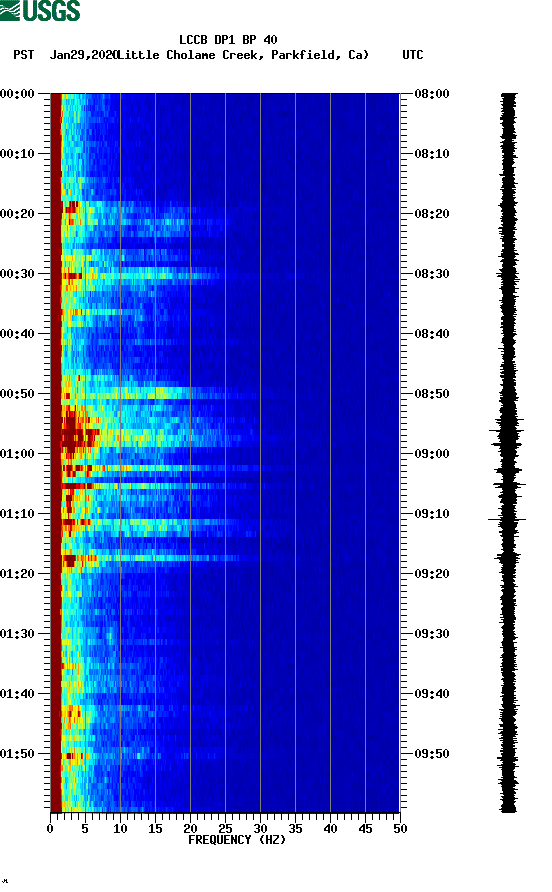Click the '01:40' PST time label
This screenshot has width=552, height=892.
[17, 694]
